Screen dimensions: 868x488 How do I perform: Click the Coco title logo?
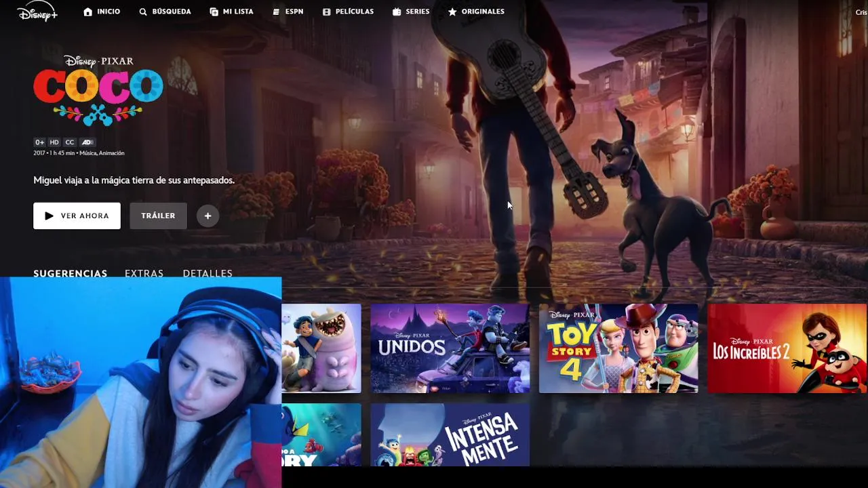tap(98, 90)
